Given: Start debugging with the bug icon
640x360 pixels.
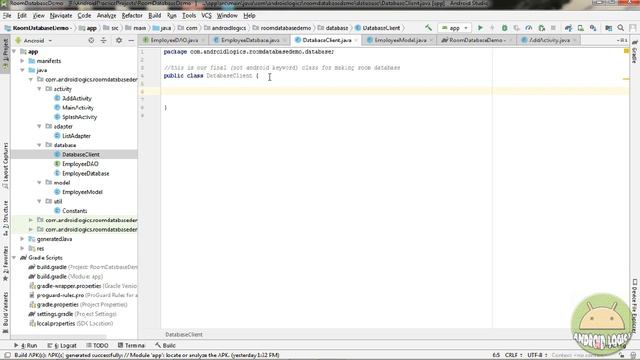Looking at the screenshot, I should (x=504, y=28).
